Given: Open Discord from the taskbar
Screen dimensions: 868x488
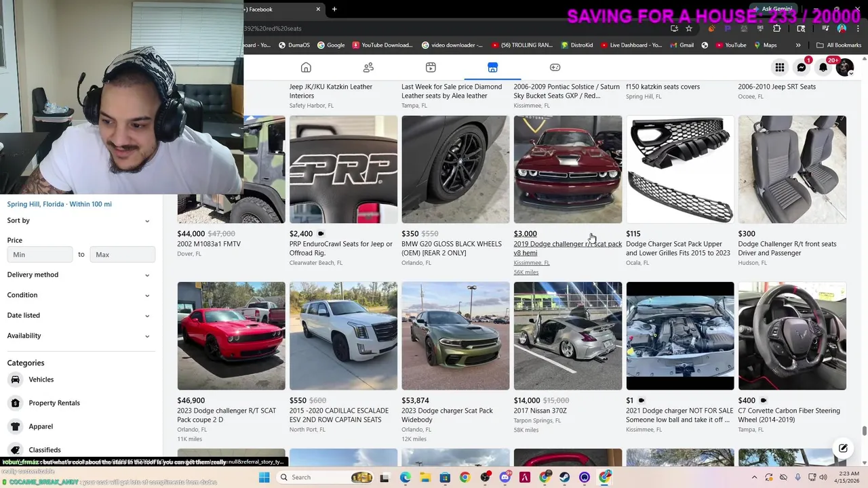Looking at the screenshot, I should point(505,477).
